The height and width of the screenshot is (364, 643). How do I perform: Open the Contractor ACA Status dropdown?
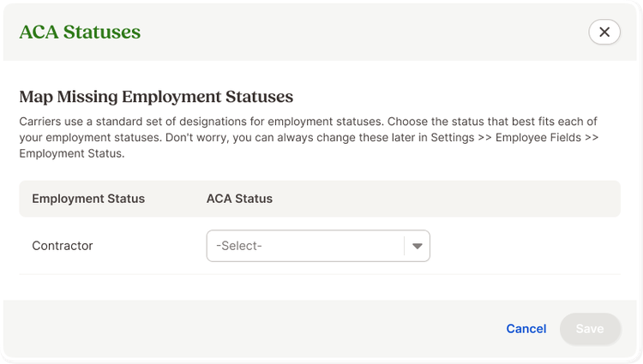[318, 246]
